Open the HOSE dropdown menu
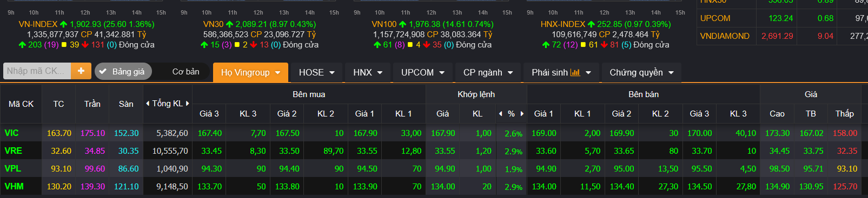Image resolution: width=868 pixels, height=198 pixels. tap(316, 72)
